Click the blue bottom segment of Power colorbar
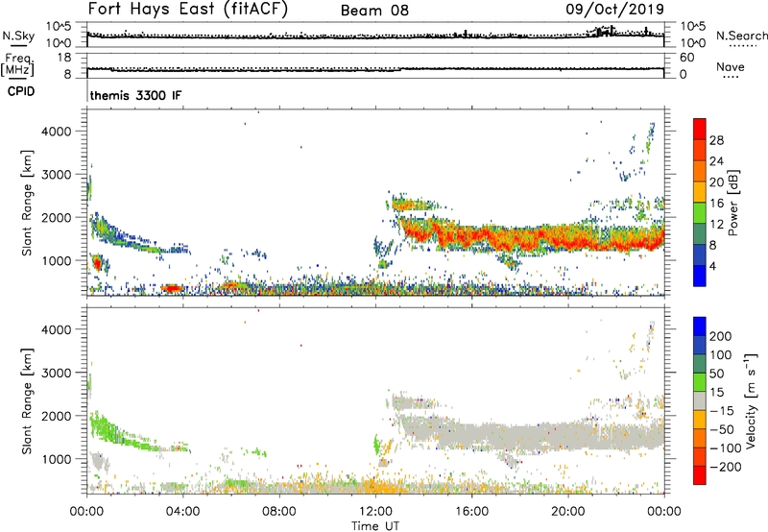This screenshot has height=532, width=768. [700, 276]
